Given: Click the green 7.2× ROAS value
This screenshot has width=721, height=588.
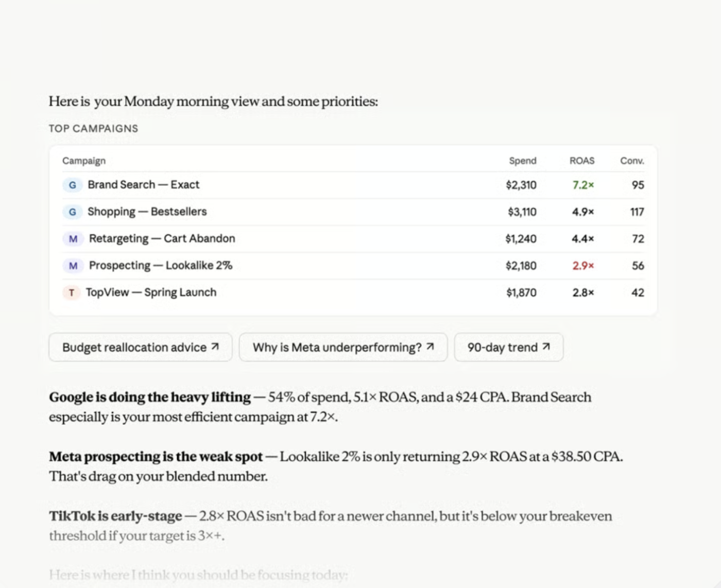Looking at the screenshot, I should [x=583, y=185].
